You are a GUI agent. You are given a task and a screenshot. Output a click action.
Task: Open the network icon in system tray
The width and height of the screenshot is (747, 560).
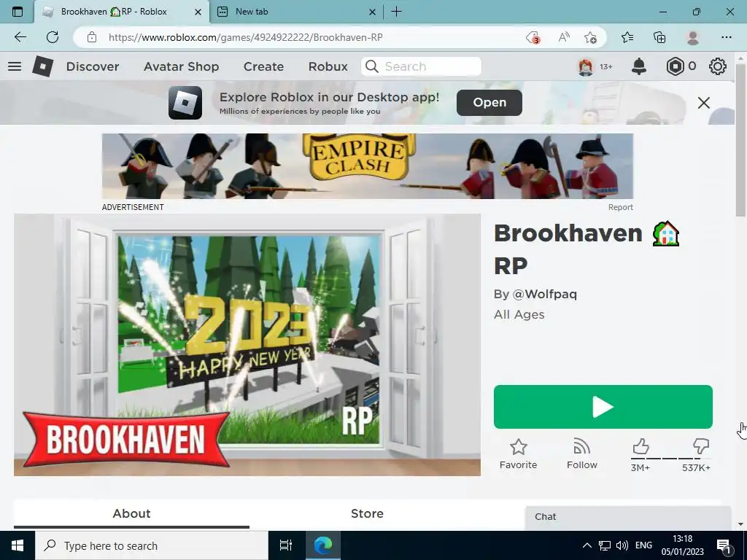point(605,545)
